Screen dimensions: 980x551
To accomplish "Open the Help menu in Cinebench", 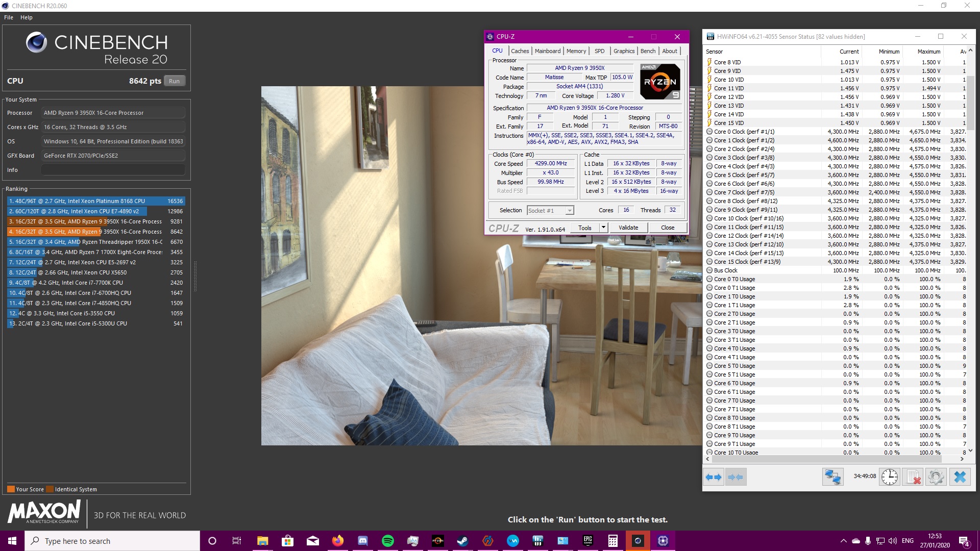I will pos(27,17).
